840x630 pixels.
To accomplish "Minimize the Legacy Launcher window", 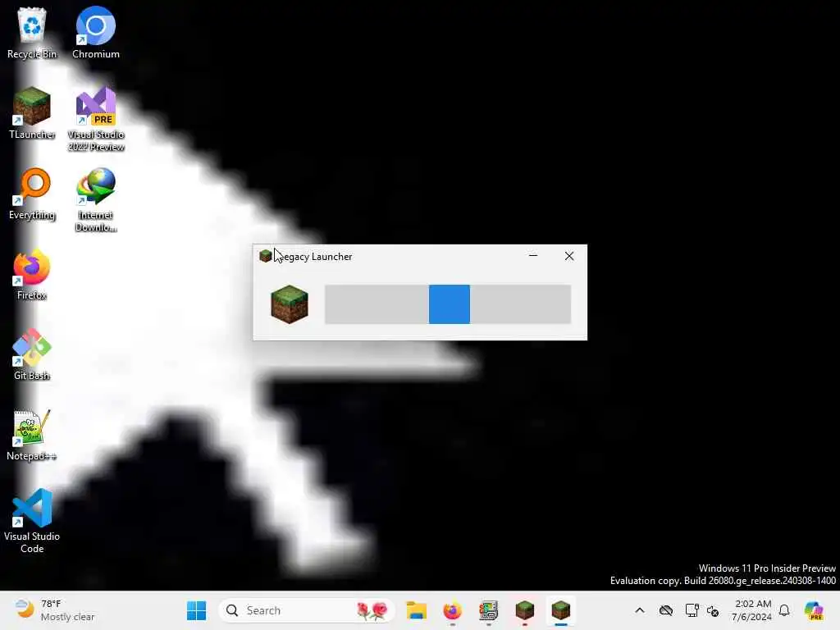I will pos(533,256).
